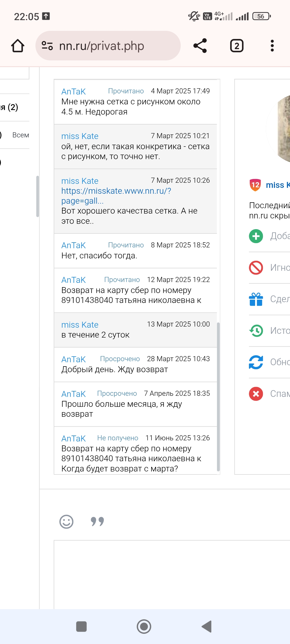Screen dimensions: 290x644
Task: Click the nn.ru/privat.php address bar
Action: tap(113, 46)
